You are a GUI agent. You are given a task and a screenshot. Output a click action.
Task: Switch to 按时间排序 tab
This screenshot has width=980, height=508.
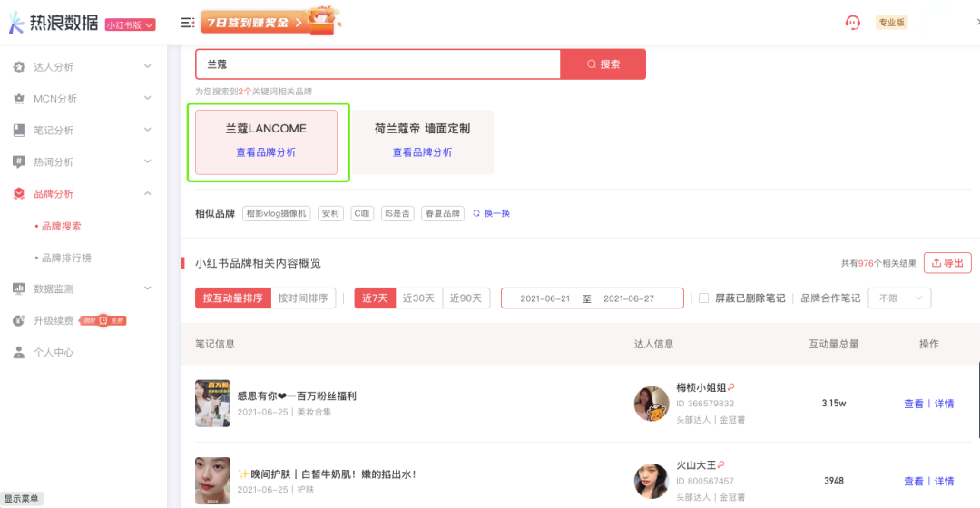coord(303,298)
